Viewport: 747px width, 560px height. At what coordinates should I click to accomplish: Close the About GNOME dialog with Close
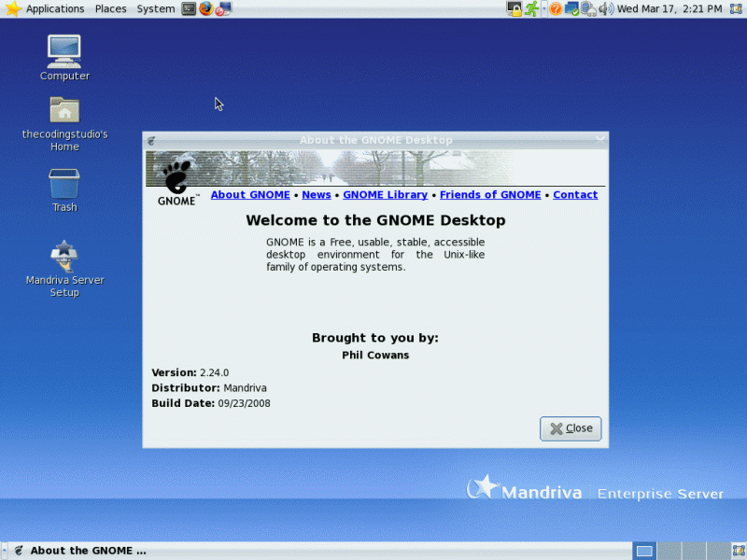[x=571, y=428]
